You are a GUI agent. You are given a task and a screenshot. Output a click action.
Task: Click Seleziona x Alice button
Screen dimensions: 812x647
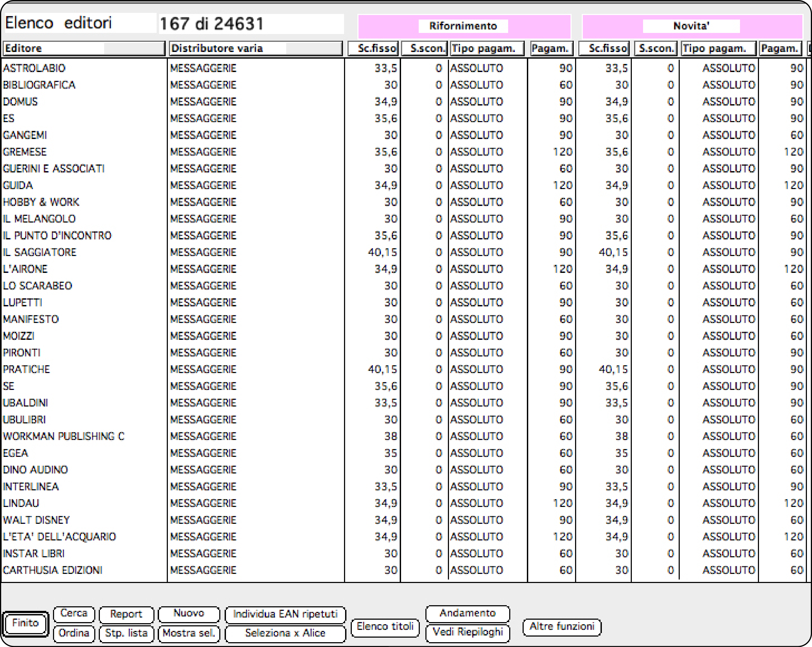(x=285, y=633)
